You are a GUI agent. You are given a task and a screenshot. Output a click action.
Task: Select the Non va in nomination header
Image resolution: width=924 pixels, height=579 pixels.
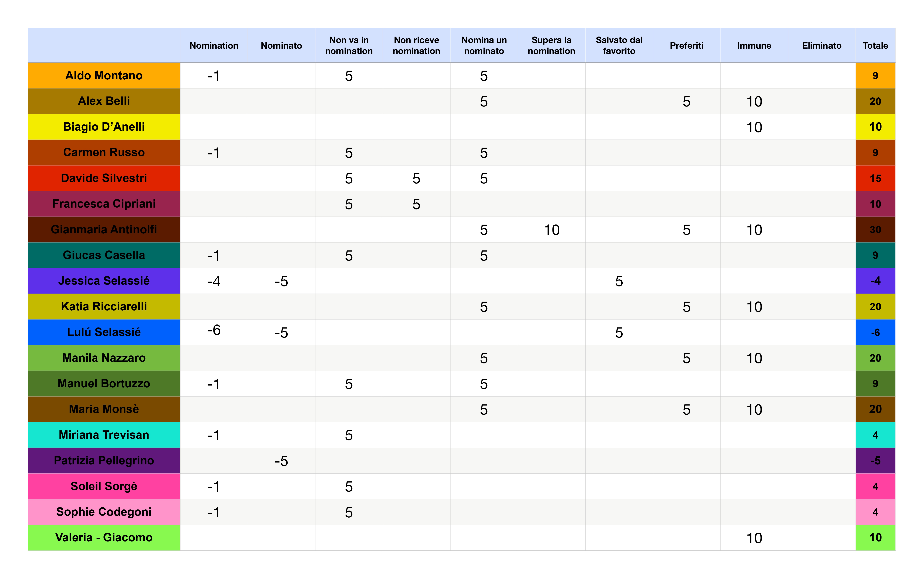349,46
